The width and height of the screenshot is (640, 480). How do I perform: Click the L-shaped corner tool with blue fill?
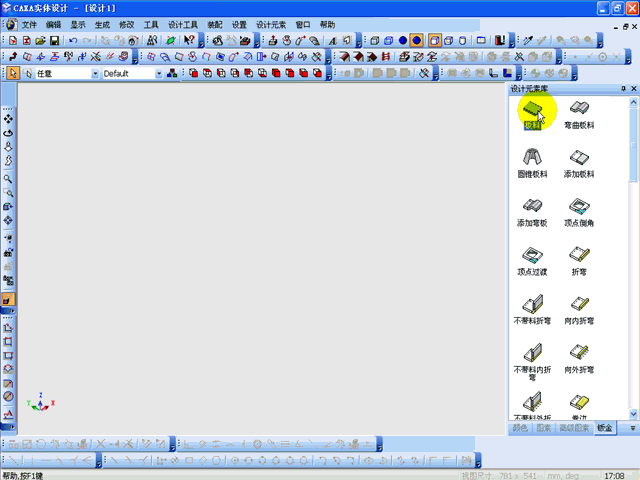507,73
